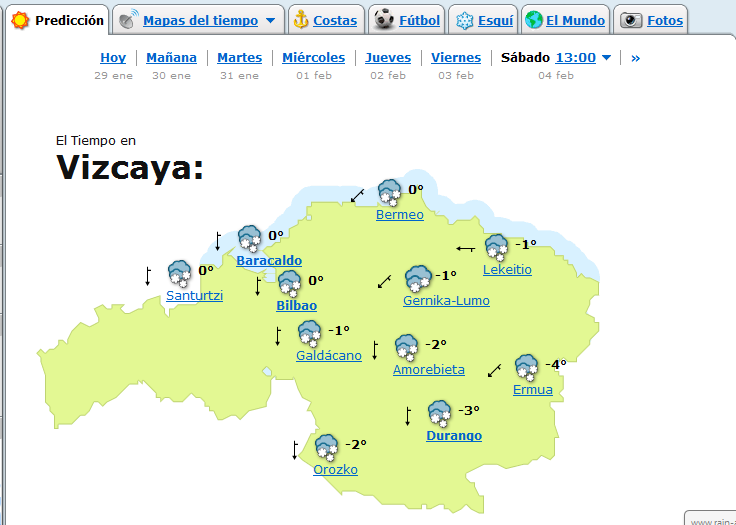736x525 pixels.
Task: Click the snow weather icon above Bermeo
Action: (389, 192)
